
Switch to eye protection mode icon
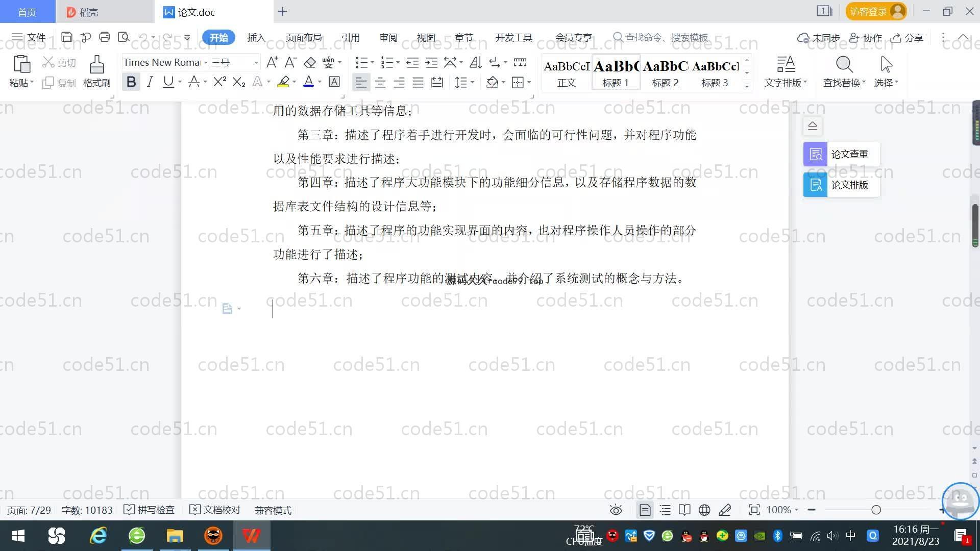616,510
